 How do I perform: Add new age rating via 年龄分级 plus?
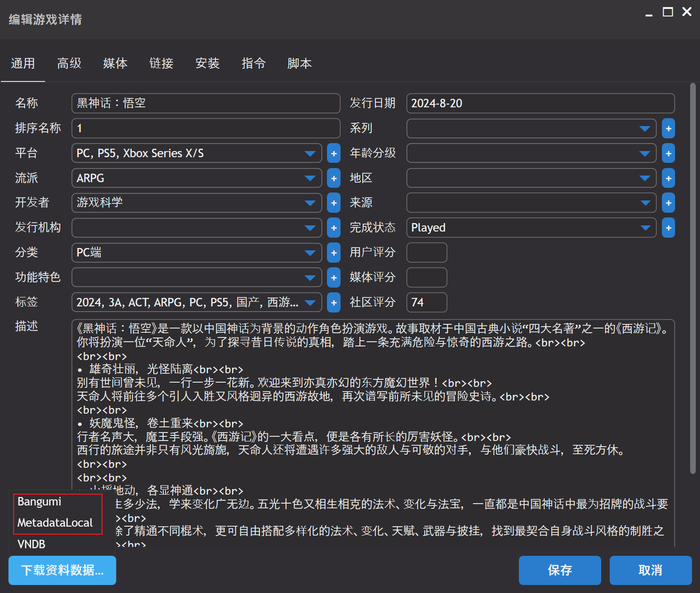coord(668,153)
